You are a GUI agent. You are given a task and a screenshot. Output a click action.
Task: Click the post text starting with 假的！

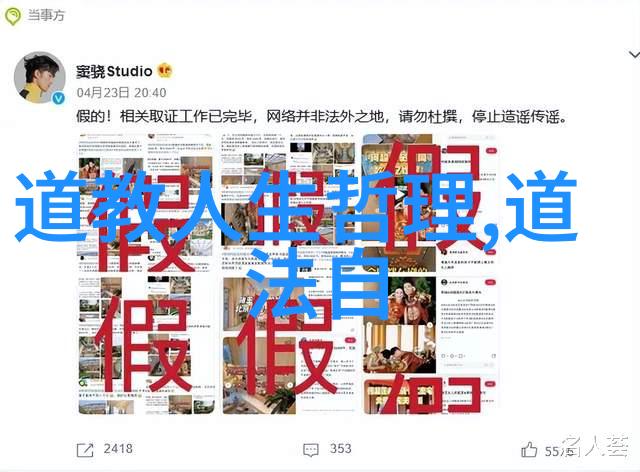(x=322, y=117)
